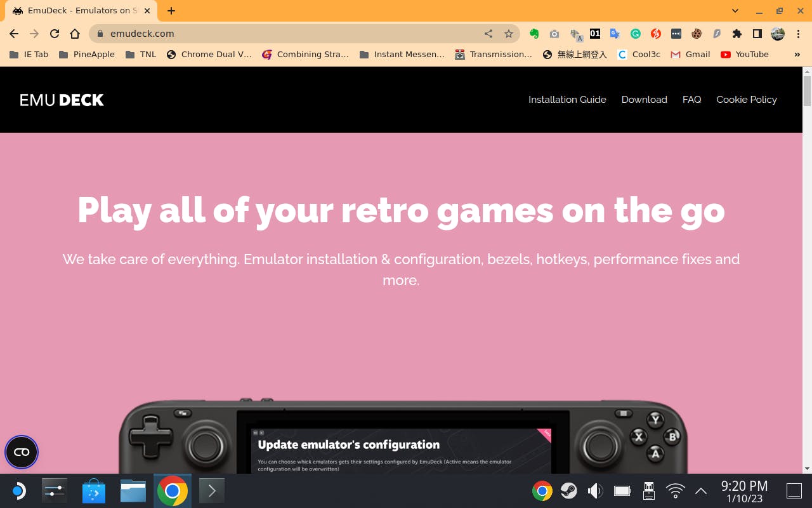Launch the Discover store from taskbar
Screen dimensions: 812x508
pyautogui.click(x=94, y=491)
